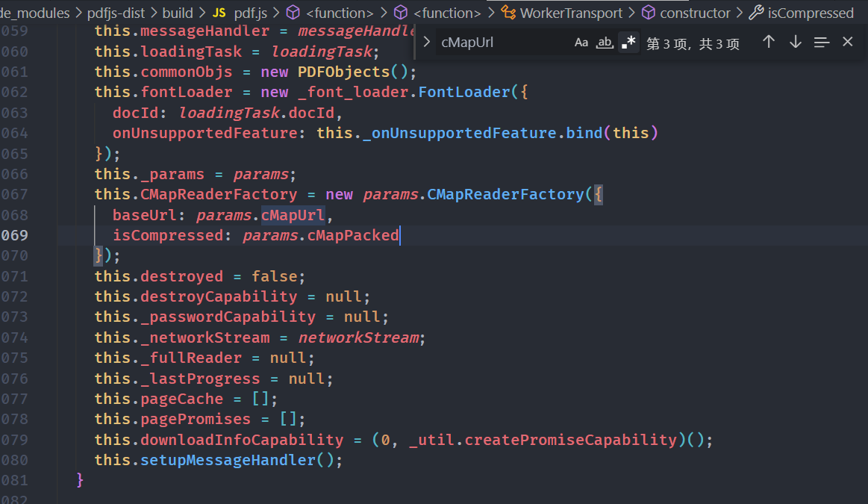Viewport: 868px width, 504px height.
Task: Disable the Use Regular Expression toggle
Action: point(629,43)
